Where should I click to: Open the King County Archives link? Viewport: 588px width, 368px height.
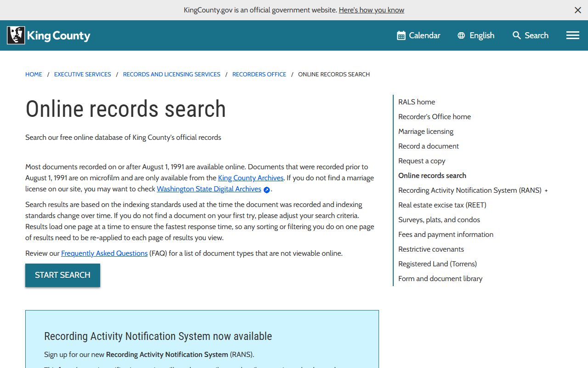pos(251,178)
